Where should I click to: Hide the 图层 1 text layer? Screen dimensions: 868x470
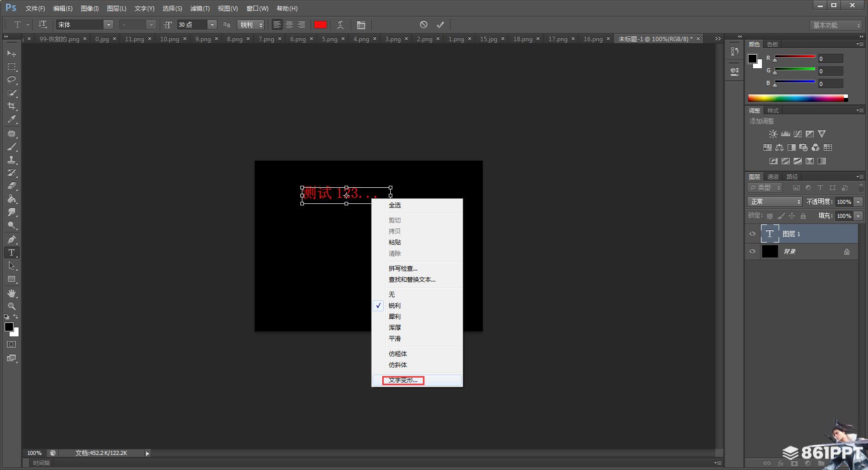(x=752, y=234)
